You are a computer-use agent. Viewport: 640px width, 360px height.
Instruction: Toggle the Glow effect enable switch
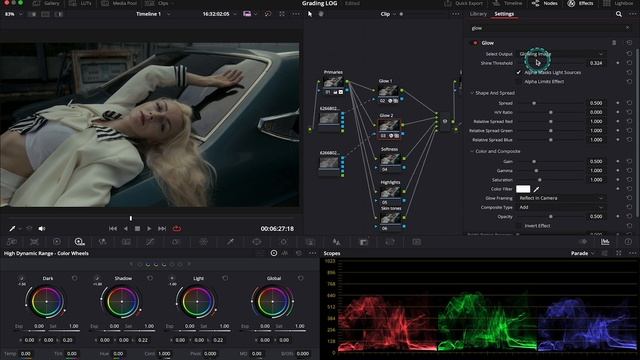475,43
